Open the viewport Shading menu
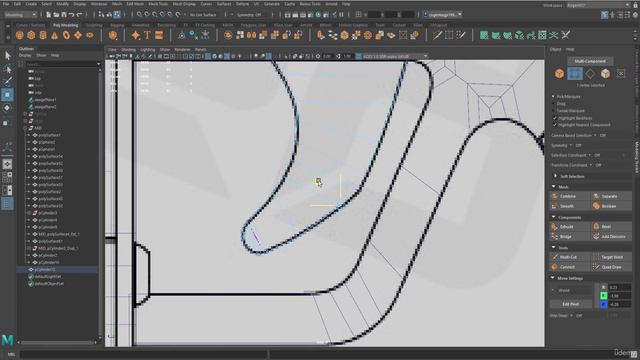640x360 pixels. 128,49
